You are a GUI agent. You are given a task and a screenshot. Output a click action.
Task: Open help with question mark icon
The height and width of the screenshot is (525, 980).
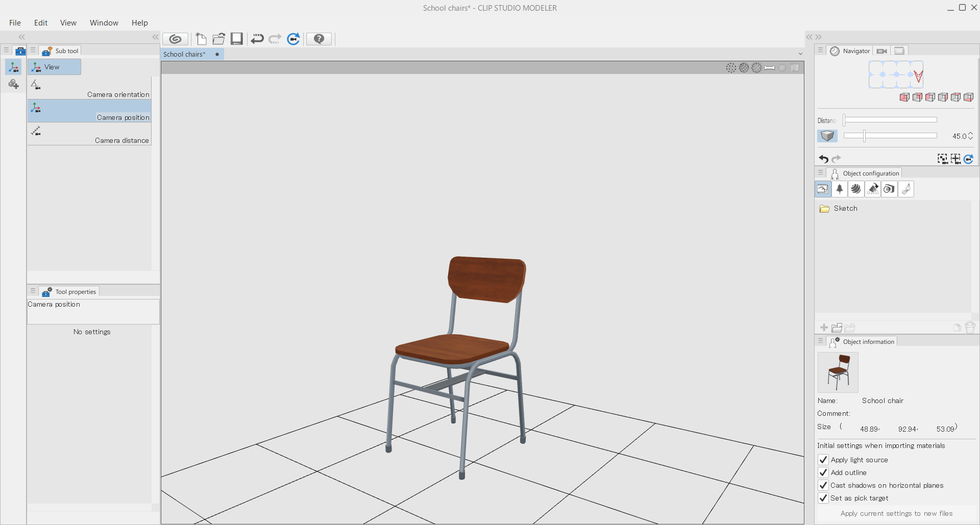[x=319, y=39]
